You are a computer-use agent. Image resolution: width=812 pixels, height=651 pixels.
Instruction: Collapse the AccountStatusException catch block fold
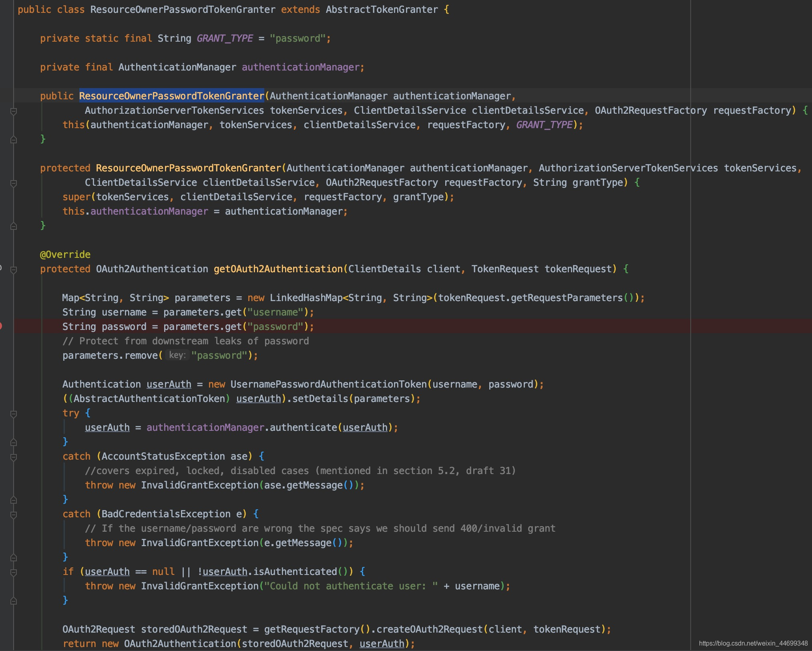pos(13,457)
